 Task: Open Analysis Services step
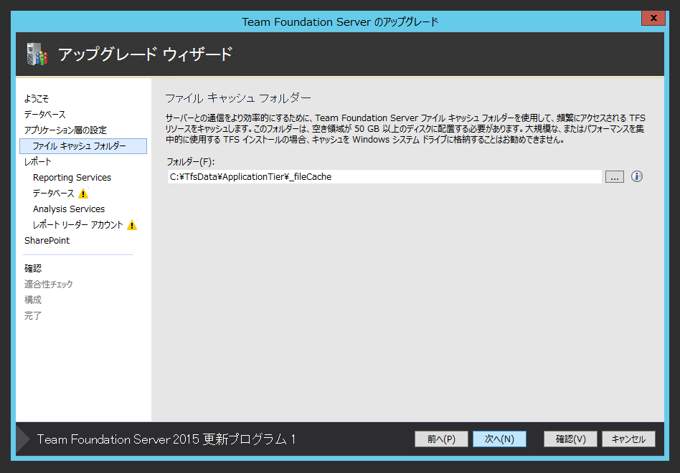[x=69, y=209]
